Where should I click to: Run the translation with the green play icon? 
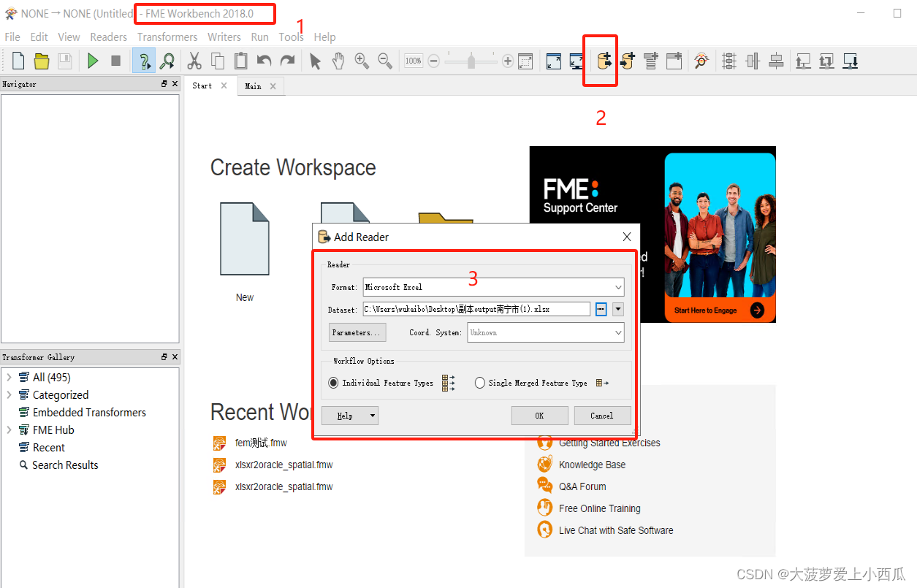coord(92,61)
